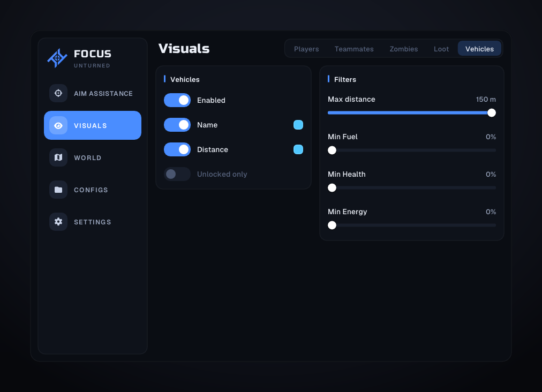The image size is (542, 392).
Task: Click the Max distance slider handle
Action: pos(492,112)
